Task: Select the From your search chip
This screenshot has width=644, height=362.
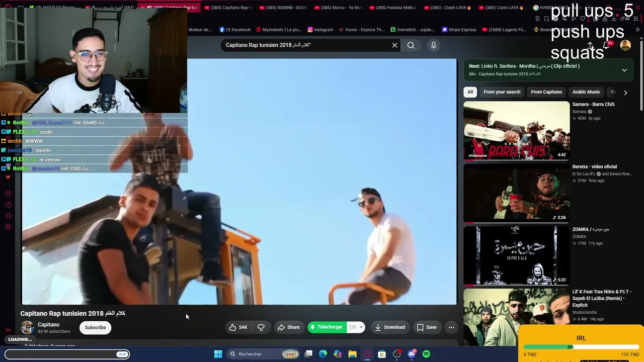Action: pos(502,92)
